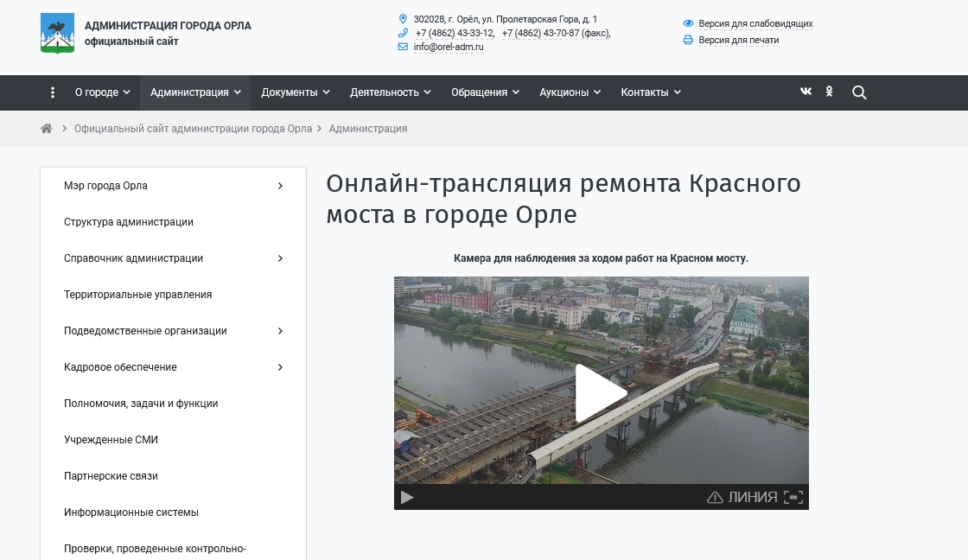This screenshot has width=968, height=560.
Task: Go to home via breadcrumb house icon
Action: [x=47, y=129]
